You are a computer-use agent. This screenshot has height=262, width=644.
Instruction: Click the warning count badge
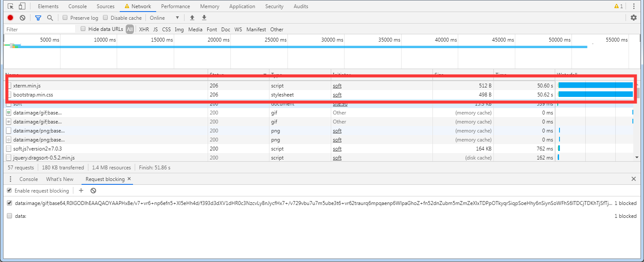tap(619, 6)
